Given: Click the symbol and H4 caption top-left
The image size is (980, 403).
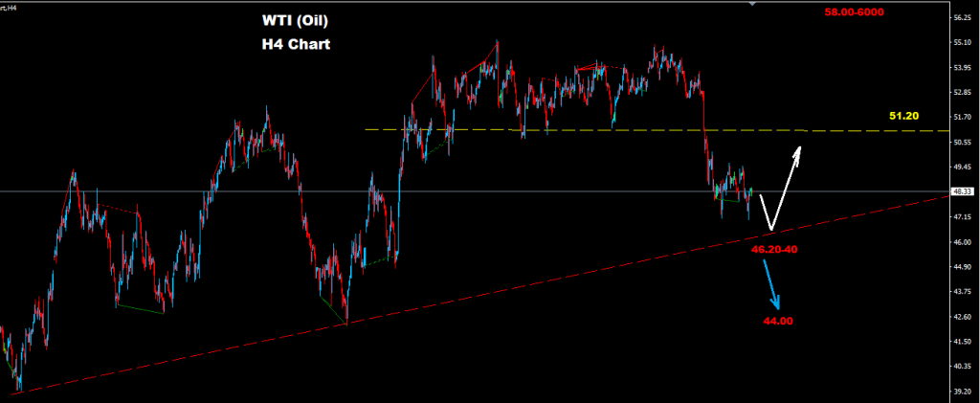Looking at the screenshot, I should pos(8,4).
